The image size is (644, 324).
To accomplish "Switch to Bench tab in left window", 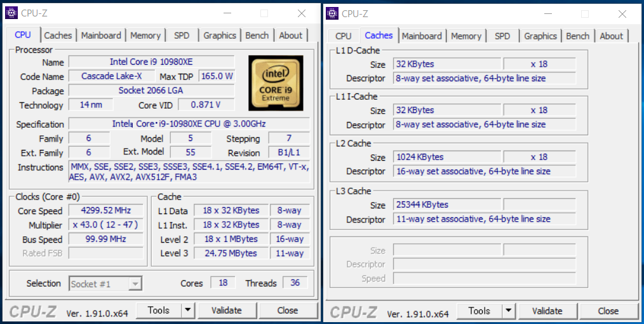I will click(x=257, y=36).
